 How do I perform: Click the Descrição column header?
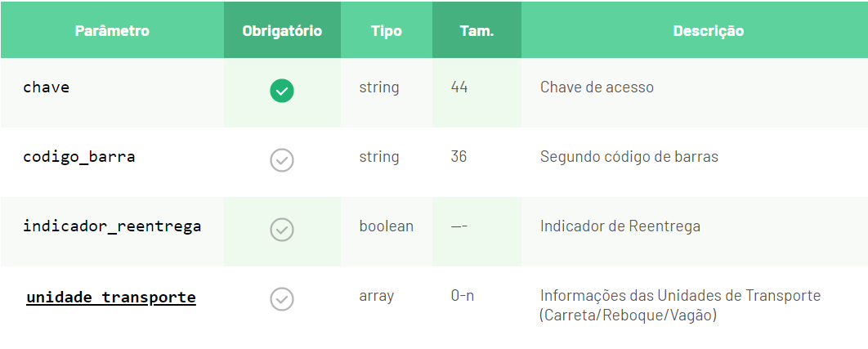click(x=709, y=30)
